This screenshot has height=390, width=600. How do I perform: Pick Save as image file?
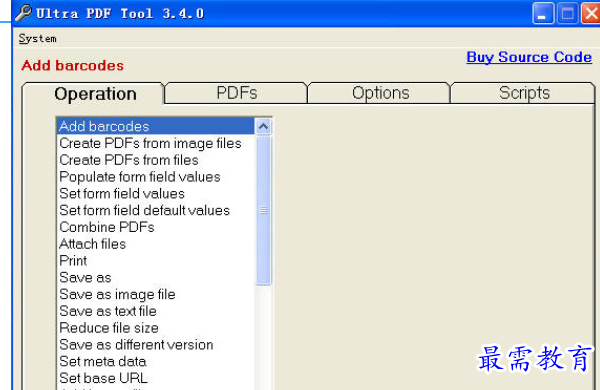tap(155, 294)
